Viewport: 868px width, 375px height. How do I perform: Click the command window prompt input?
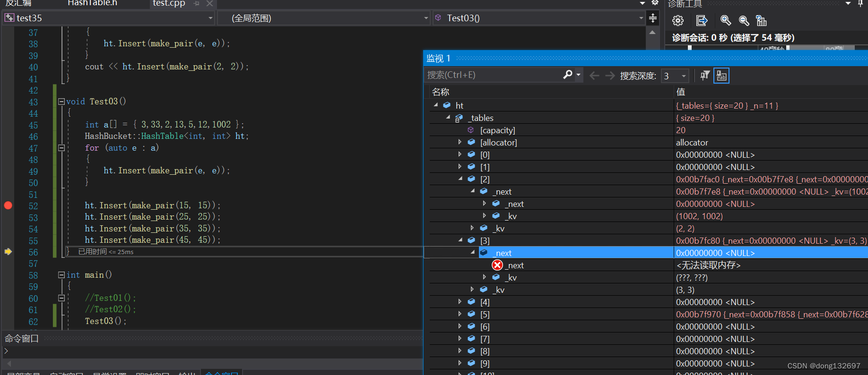(213, 351)
